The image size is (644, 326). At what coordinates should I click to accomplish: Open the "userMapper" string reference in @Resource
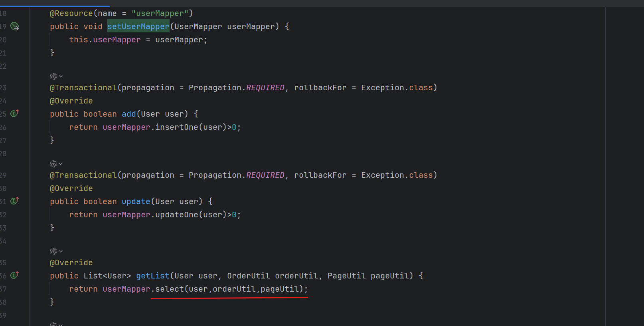[x=160, y=13]
